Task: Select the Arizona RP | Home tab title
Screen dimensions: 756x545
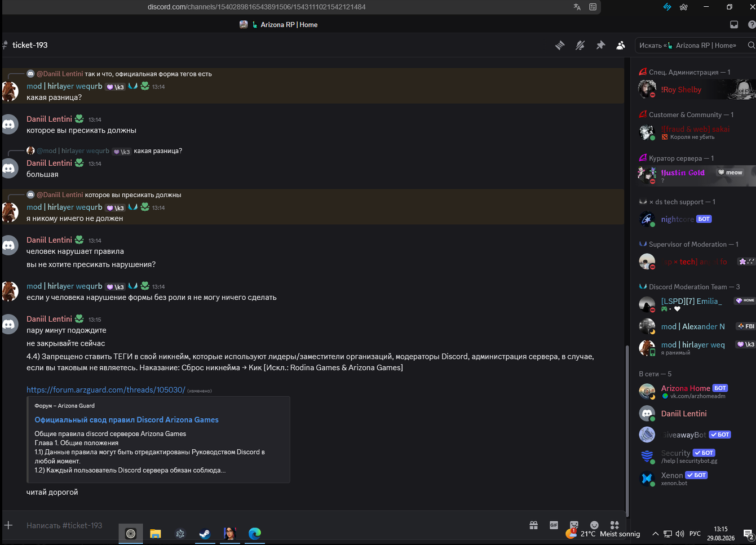Action: (289, 25)
